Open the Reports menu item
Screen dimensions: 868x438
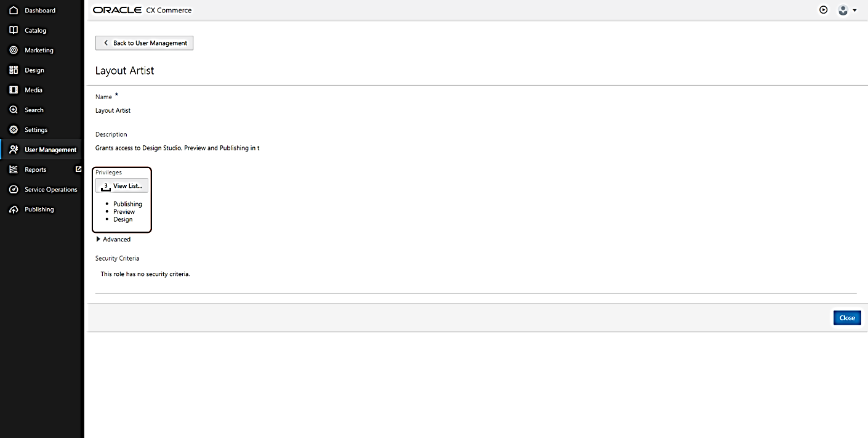pos(35,169)
